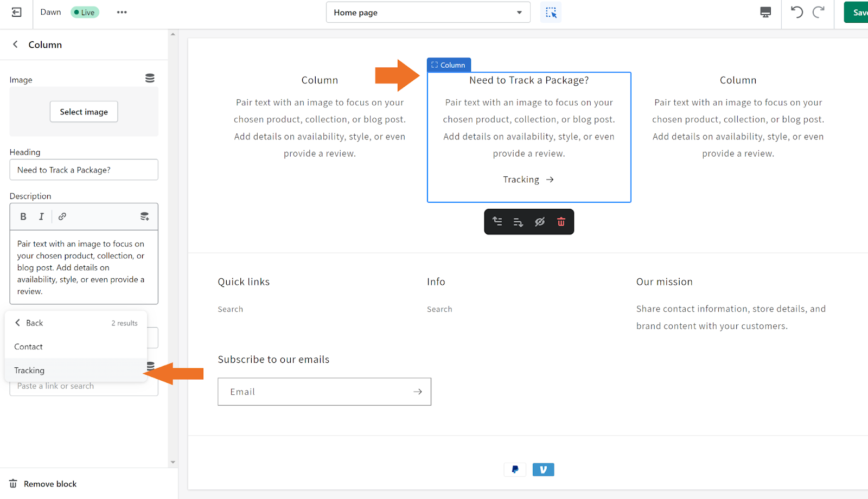Click the Save button
The width and height of the screenshot is (868, 499).
pos(856,12)
